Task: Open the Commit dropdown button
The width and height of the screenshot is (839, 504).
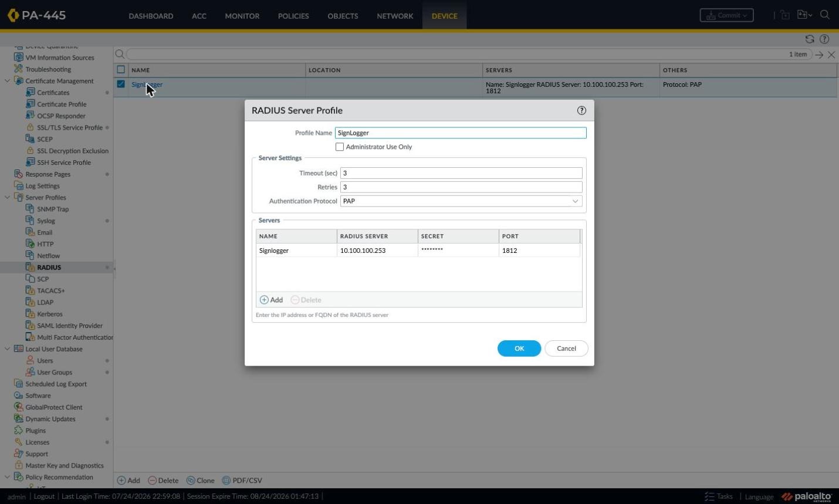Action: coord(726,15)
